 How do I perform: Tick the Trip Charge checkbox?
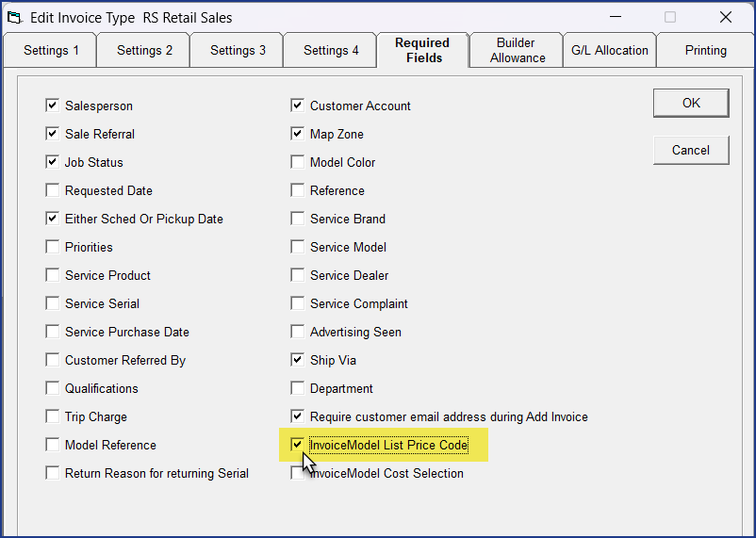[x=53, y=417]
